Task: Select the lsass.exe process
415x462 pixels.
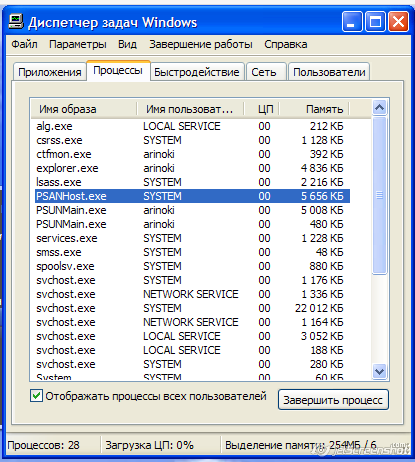Action: click(192, 182)
